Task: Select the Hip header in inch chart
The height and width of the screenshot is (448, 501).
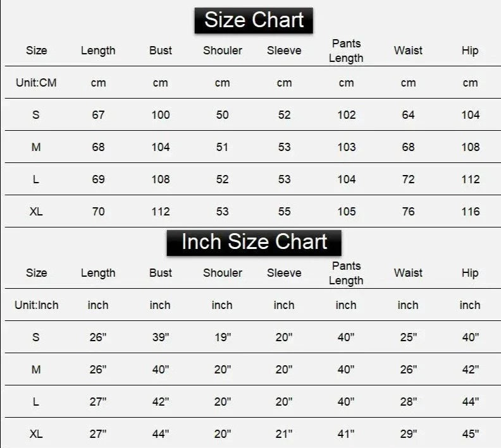Action: [x=469, y=273]
